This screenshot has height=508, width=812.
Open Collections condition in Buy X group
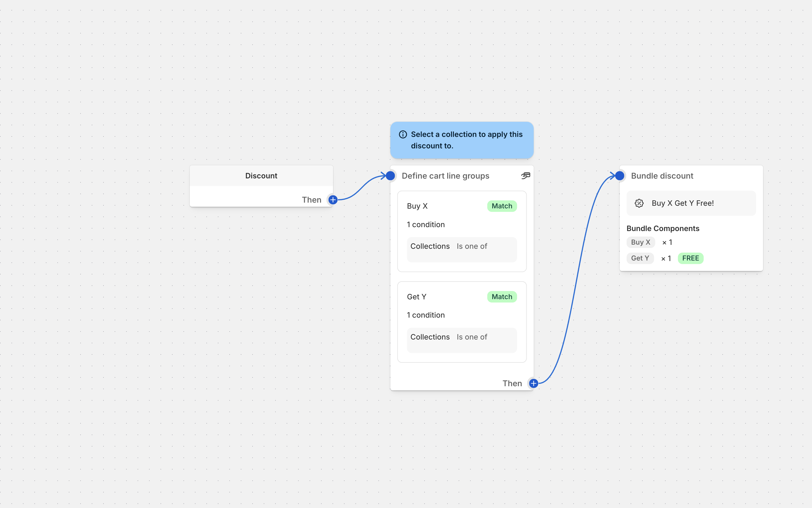click(462, 249)
